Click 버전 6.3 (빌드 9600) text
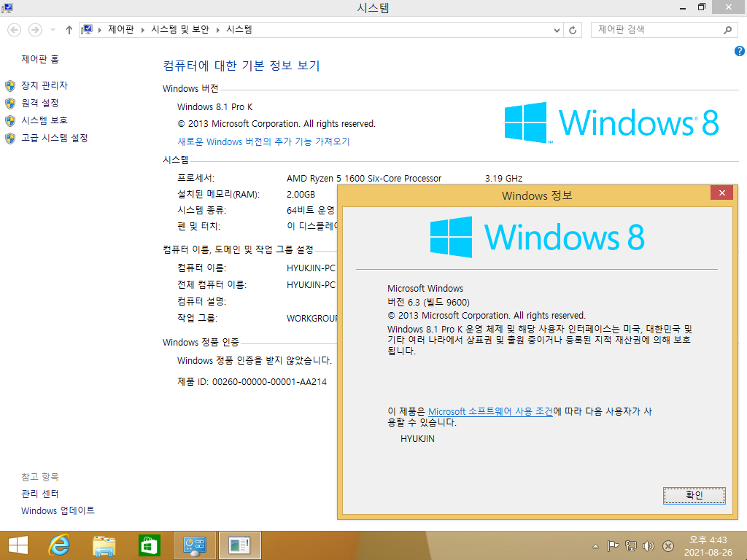Screen dimensions: 747x560 428,303
